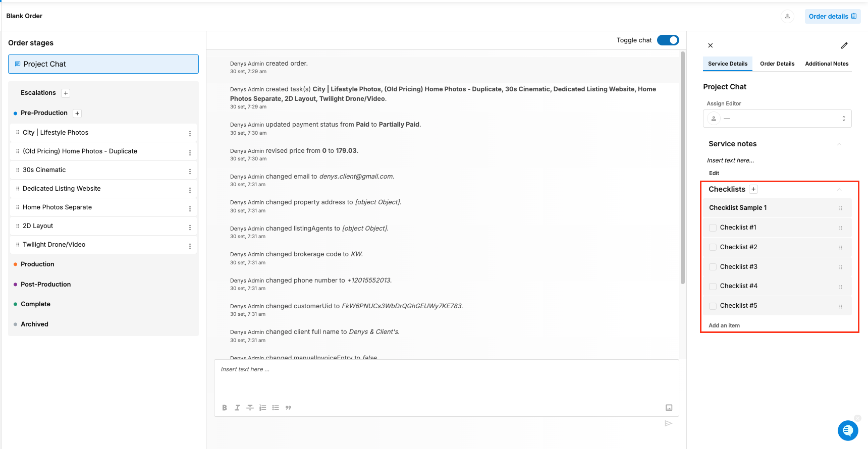This screenshot has height=449, width=868.
Task: Switch to the Service Details tab
Action: tap(728, 64)
